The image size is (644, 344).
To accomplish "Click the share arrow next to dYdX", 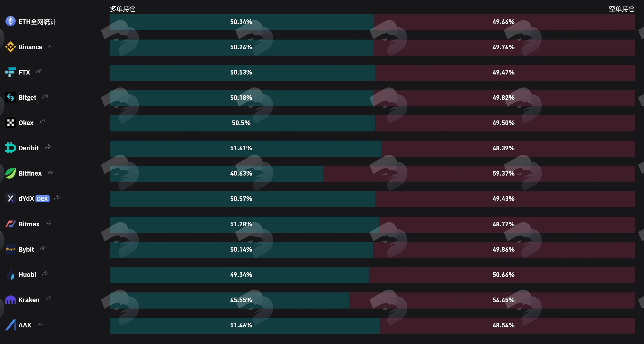I will coord(57,198).
